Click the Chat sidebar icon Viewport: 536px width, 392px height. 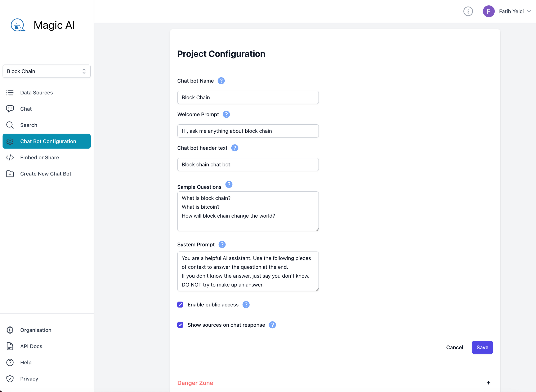pyautogui.click(x=10, y=109)
